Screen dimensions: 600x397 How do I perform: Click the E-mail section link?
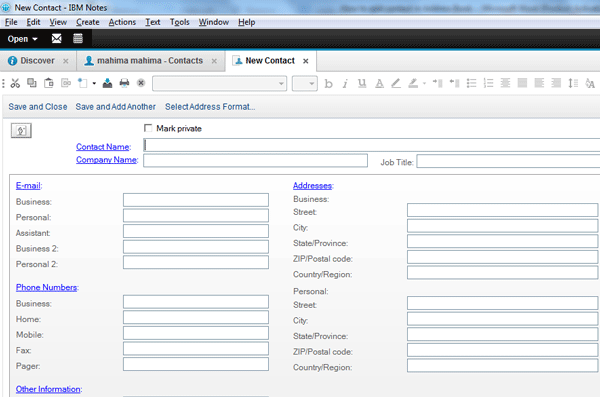coord(28,186)
